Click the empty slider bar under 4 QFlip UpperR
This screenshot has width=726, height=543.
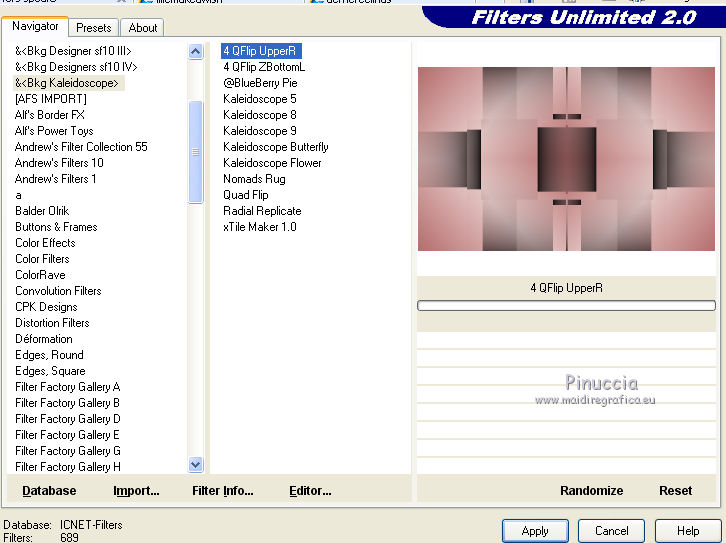566,306
